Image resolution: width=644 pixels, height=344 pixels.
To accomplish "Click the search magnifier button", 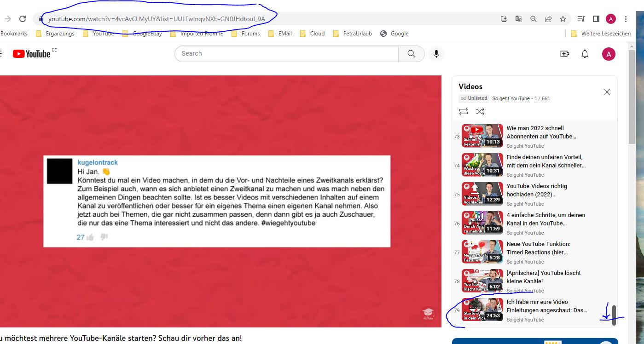I will point(411,53).
